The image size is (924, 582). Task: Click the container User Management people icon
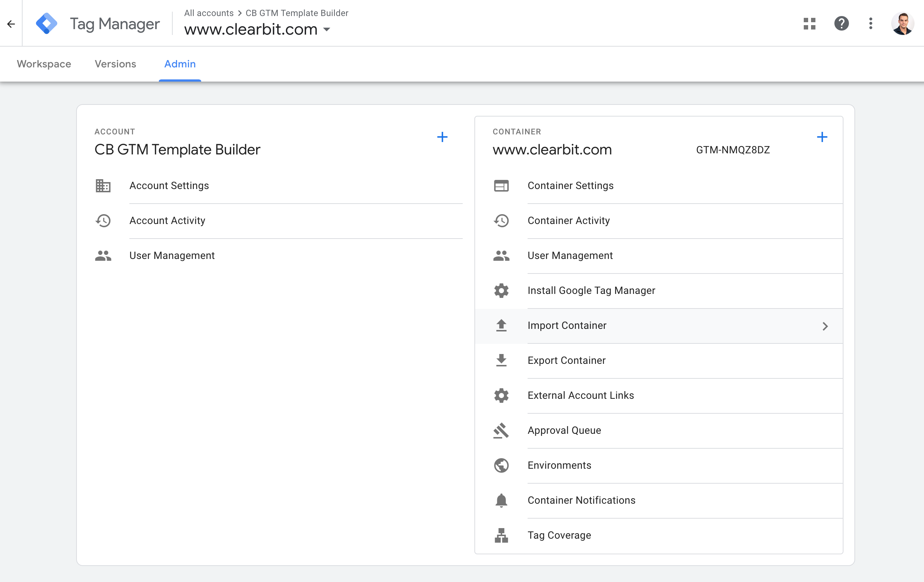click(x=501, y=256)
